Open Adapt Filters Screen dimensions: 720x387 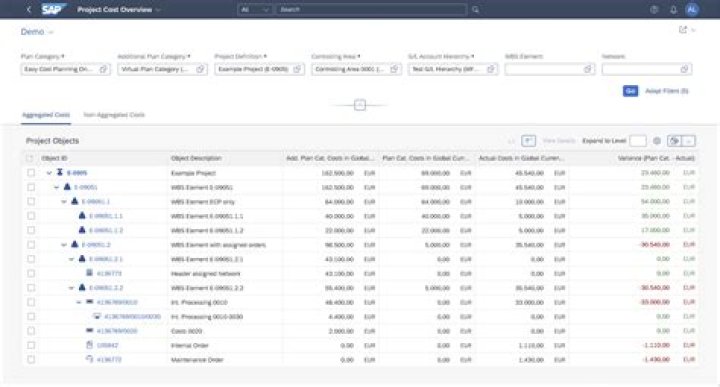(667, 91)
